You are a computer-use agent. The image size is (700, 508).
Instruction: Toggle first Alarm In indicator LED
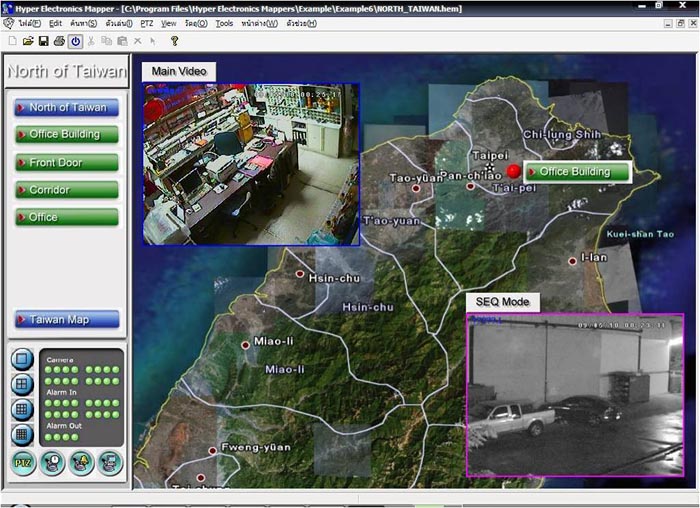[48, 403]
